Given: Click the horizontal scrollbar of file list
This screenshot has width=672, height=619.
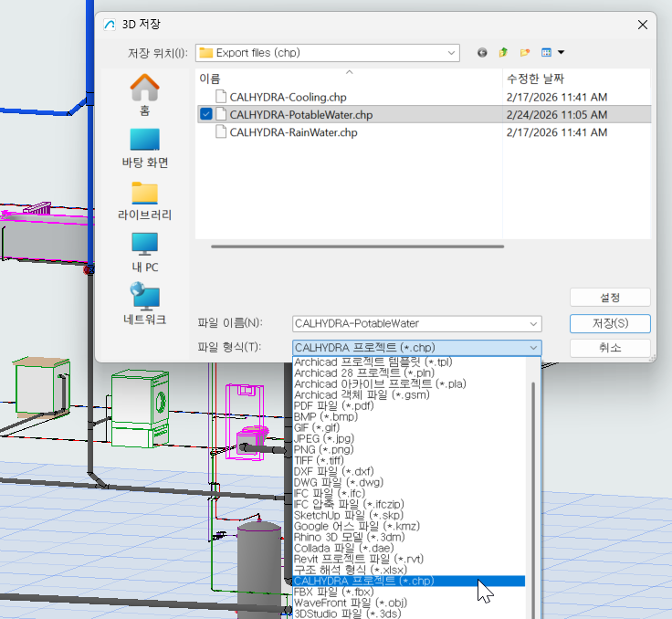Looking at the screenshot, I should (x=357, y=247).
